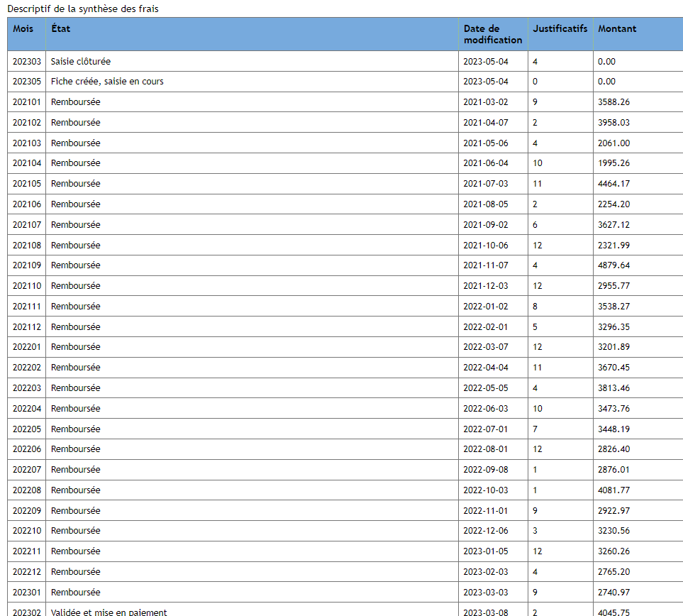The height and width of the screenshot is (616, 683).
Task: Select the month cell 202210
Action: (26, 531)
